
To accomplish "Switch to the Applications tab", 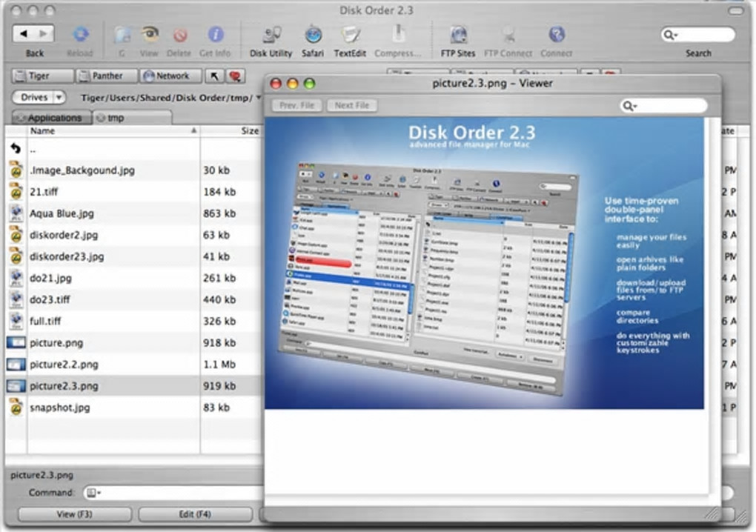I will click(x=52, y=118).
